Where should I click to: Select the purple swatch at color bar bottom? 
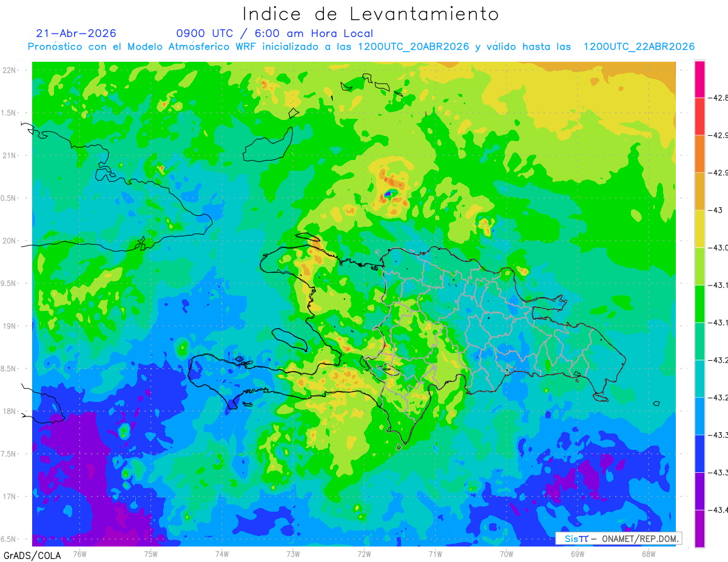699,528
